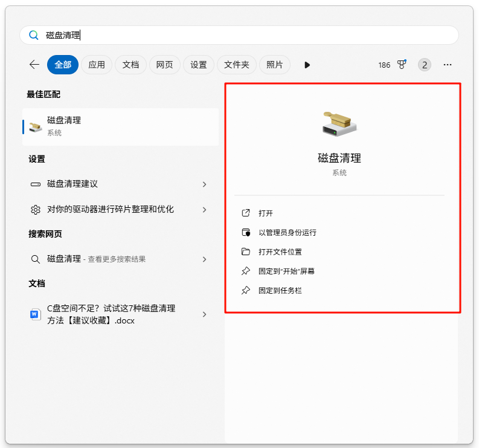The height and width of the screenshot is (448, 479).
Task: Open 对你的驱动器进行碎片整理和优化 result
Action: point(121,209)
